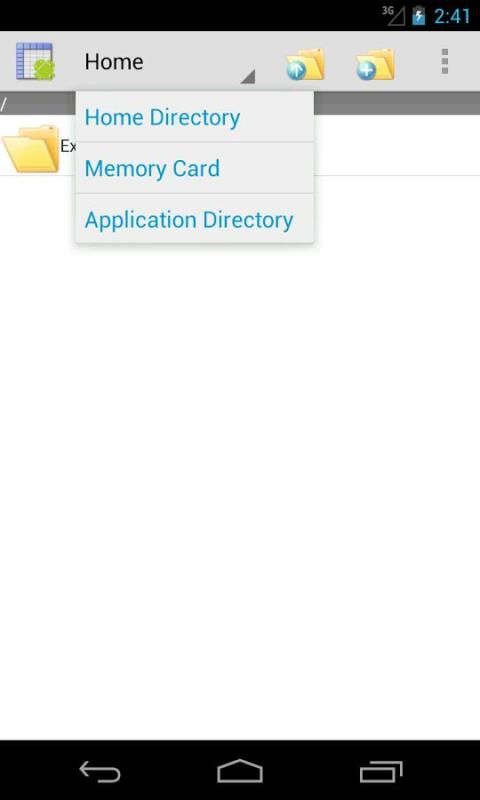The width and height of the screenshot is (480, 800).
Task: Tap the Android back navigation button
Action: pos(100,771)
